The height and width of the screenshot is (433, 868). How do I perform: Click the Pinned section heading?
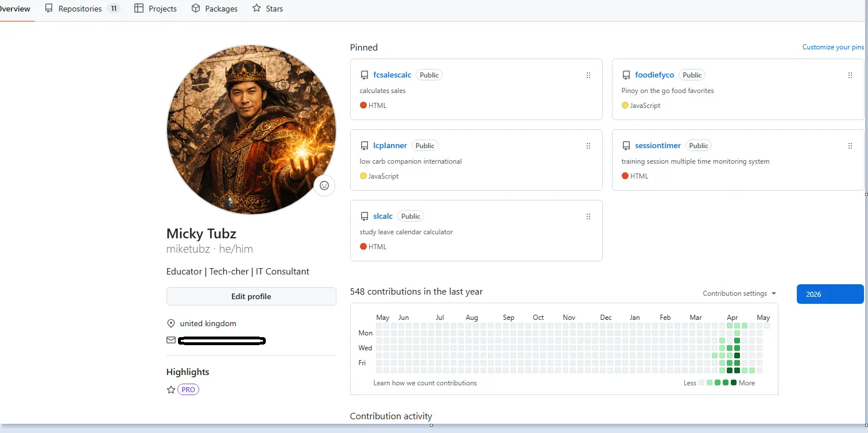pyautogui.click(x=364, y=48)
